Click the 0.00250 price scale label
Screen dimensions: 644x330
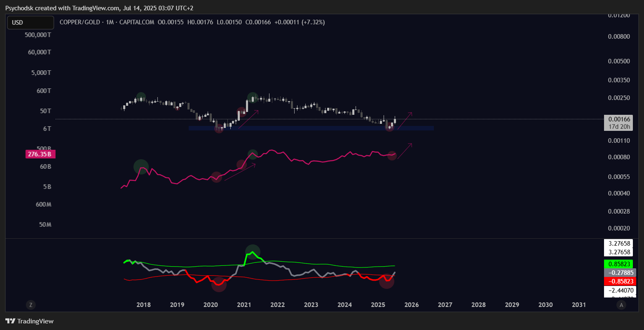[x=619, y=98]
